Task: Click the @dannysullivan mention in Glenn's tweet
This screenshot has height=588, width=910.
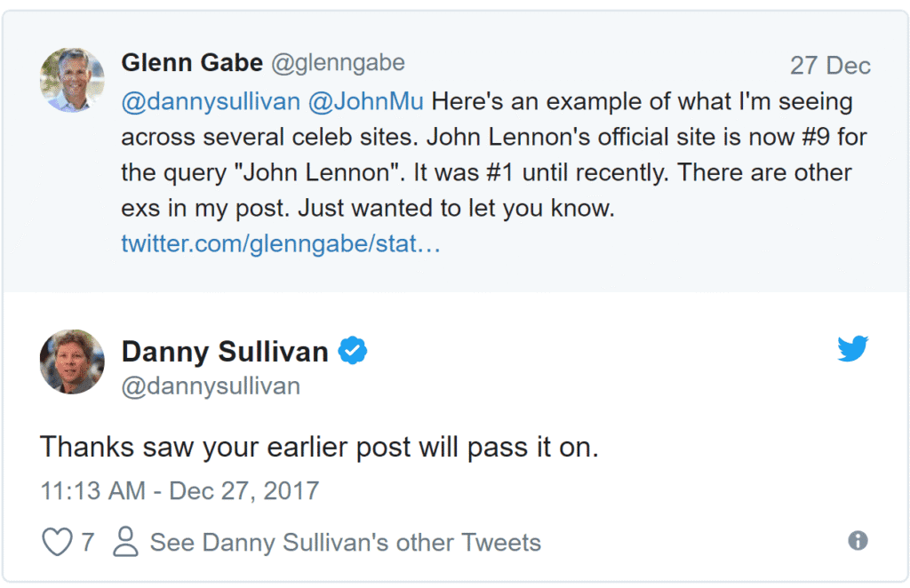Action: (211, 101)
